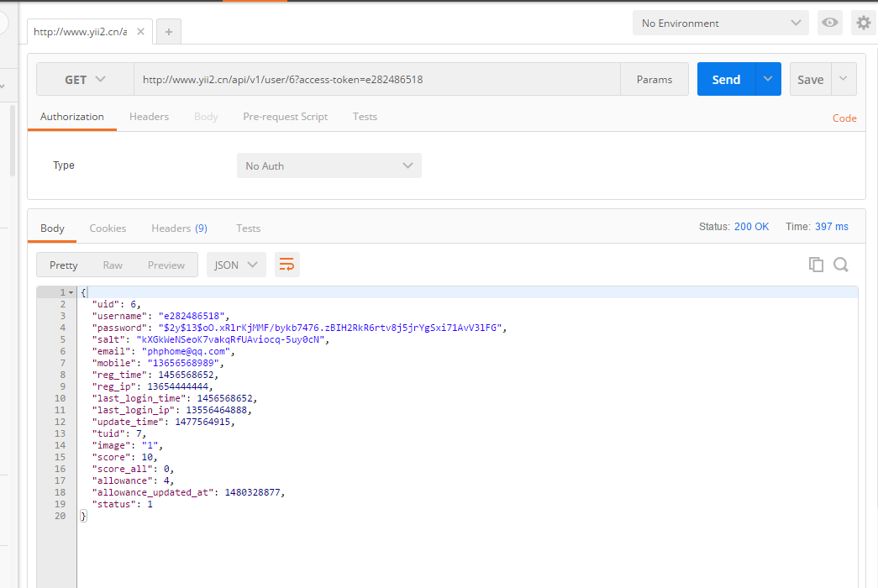The height and width of the screenshot is (588, 878).
Task: Select response Headers (9) tab
Action: click(179, 228)
